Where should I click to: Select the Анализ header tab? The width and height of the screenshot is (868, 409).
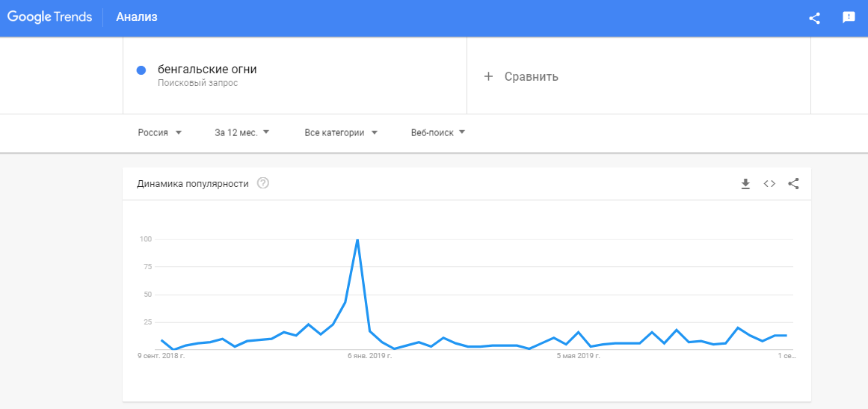pyautogui.click(x=137, y=17)
